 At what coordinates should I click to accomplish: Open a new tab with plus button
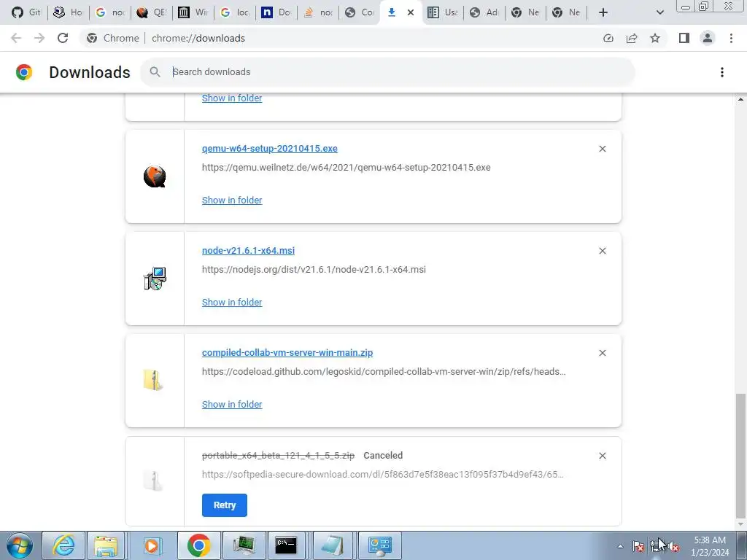(603, 12)
